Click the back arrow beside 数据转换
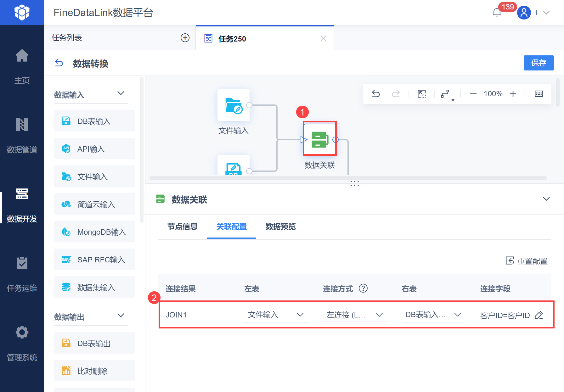The width and height of the screenshot is (564, 392). [x=59, y=63]
